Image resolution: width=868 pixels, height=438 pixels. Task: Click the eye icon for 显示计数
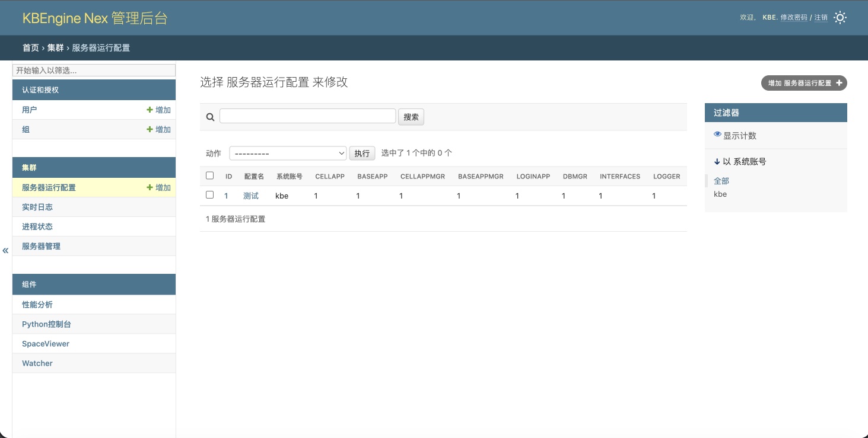coord(717,135)
